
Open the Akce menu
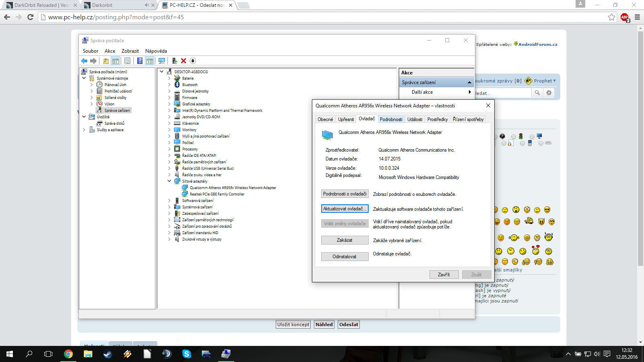[x=109, y=51]
